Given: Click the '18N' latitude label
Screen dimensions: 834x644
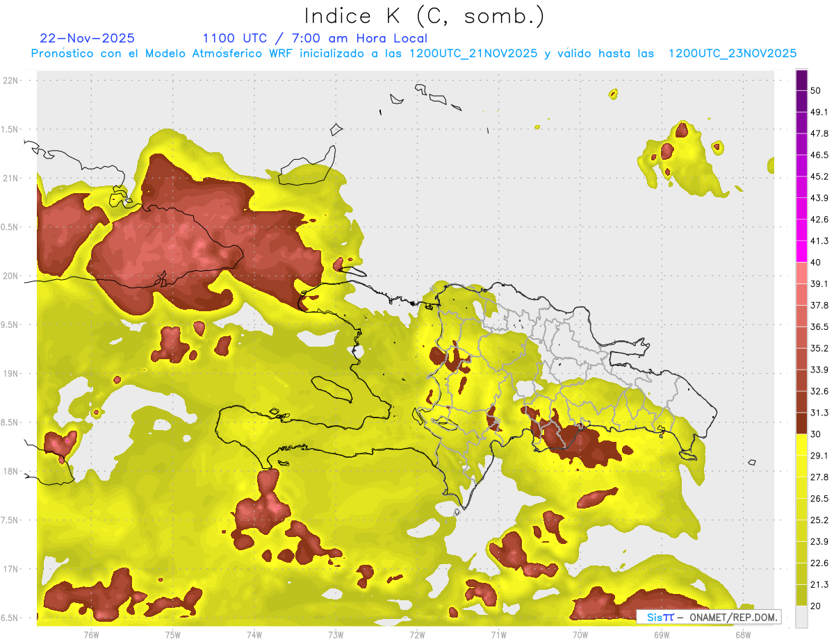Looking at the screenshot, I should click(x=12, y=471).
